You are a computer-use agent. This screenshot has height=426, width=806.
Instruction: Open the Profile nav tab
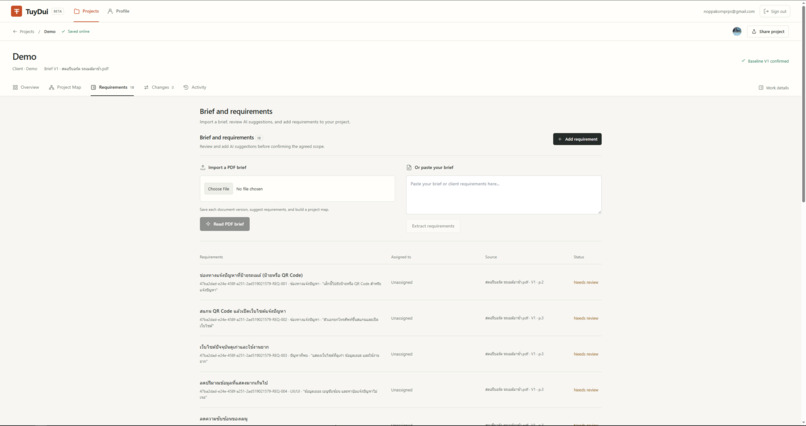(118, 11)
